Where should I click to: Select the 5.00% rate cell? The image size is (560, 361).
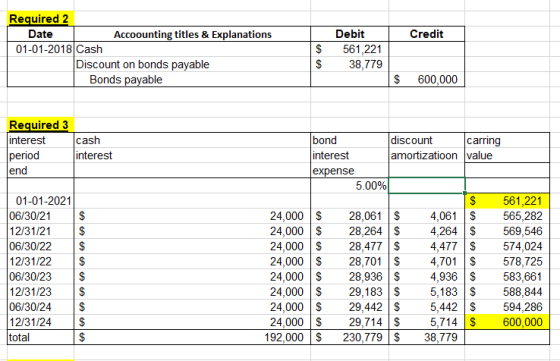click(x=350, y=186)
